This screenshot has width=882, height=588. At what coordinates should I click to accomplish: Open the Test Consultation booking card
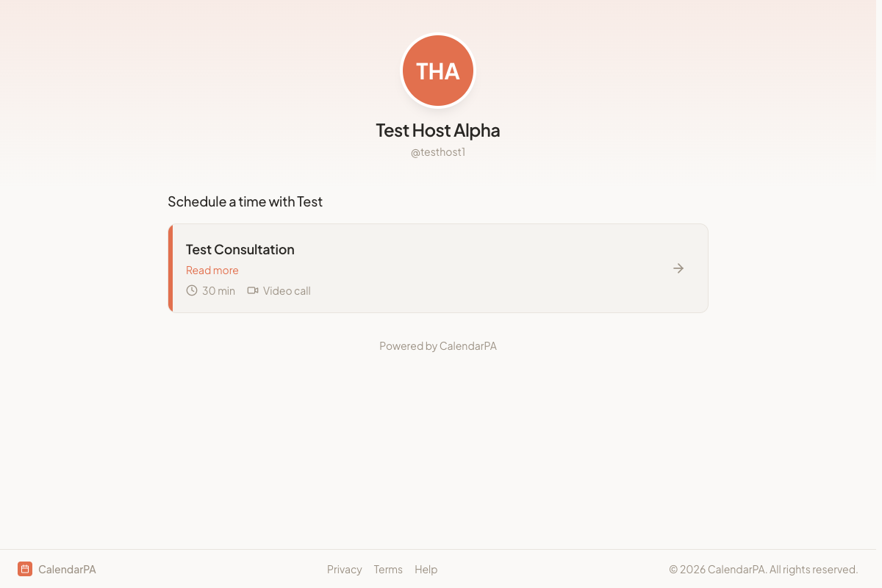coord(438,268)
